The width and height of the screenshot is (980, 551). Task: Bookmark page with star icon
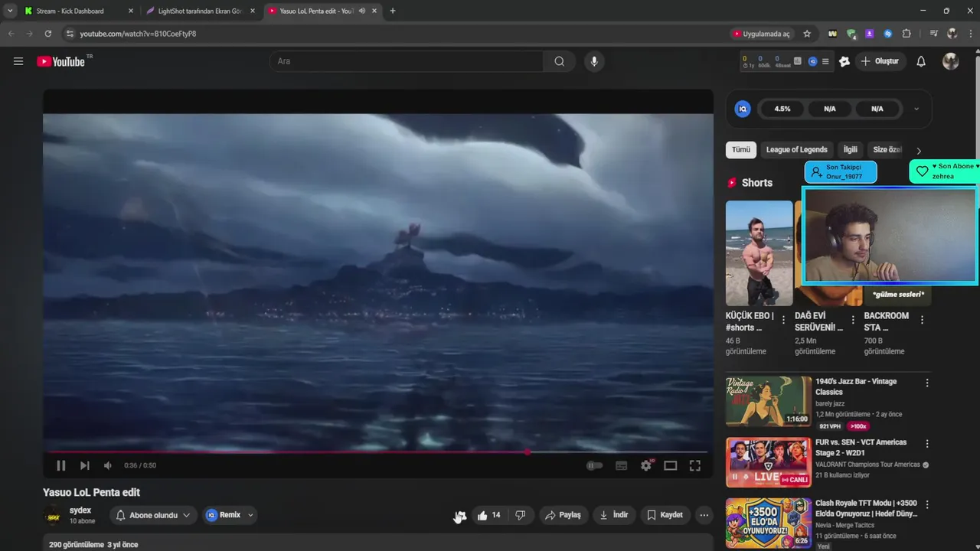(x=807, y=34)
